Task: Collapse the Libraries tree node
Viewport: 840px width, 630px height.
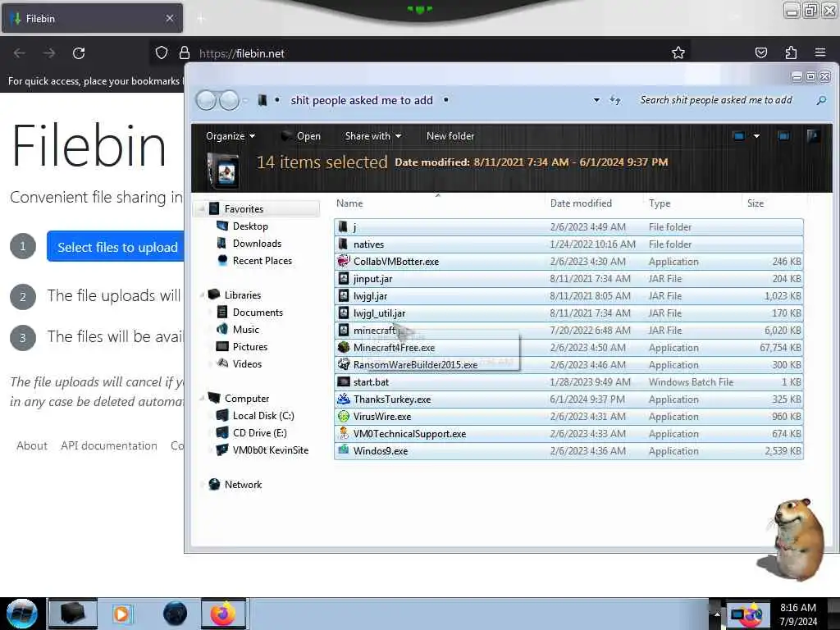Action: (x=202, y=294)
